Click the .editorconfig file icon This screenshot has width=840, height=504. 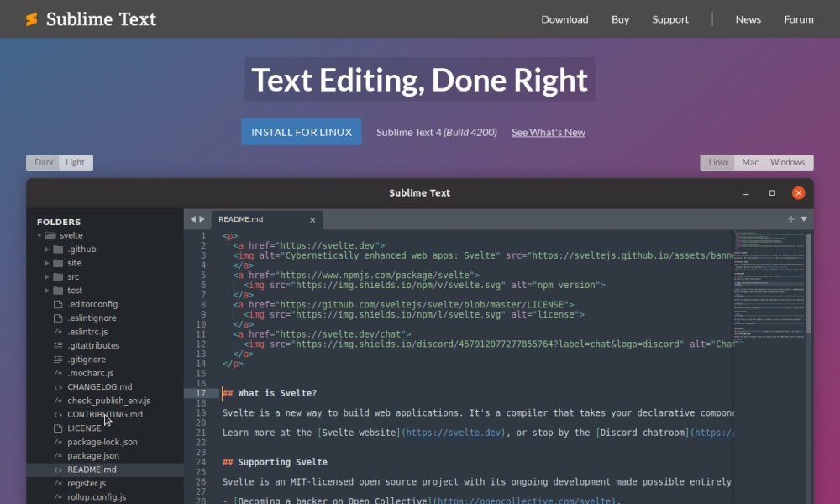[58, 304]
